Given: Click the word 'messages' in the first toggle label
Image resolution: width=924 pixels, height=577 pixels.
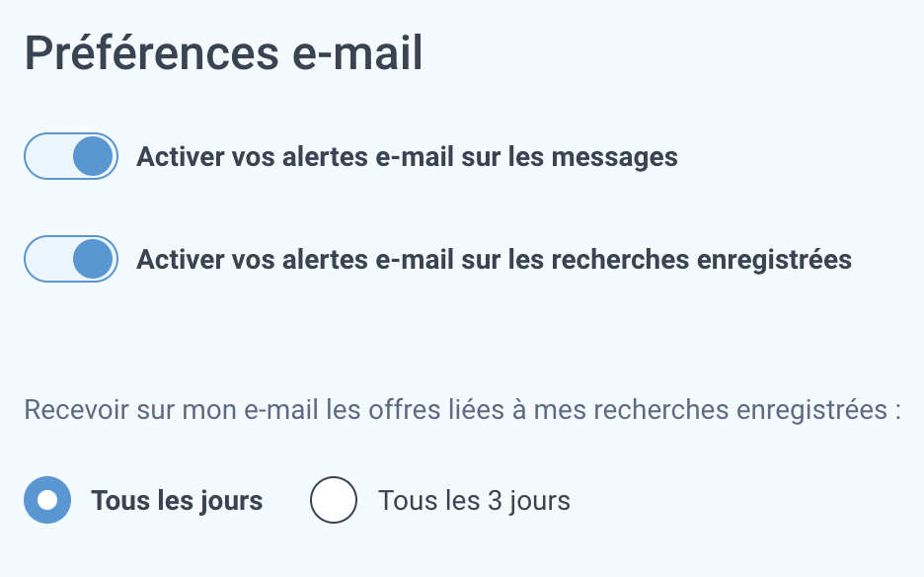Looking at the screenshot, I should pyautogui.click(x=615, y=158).
